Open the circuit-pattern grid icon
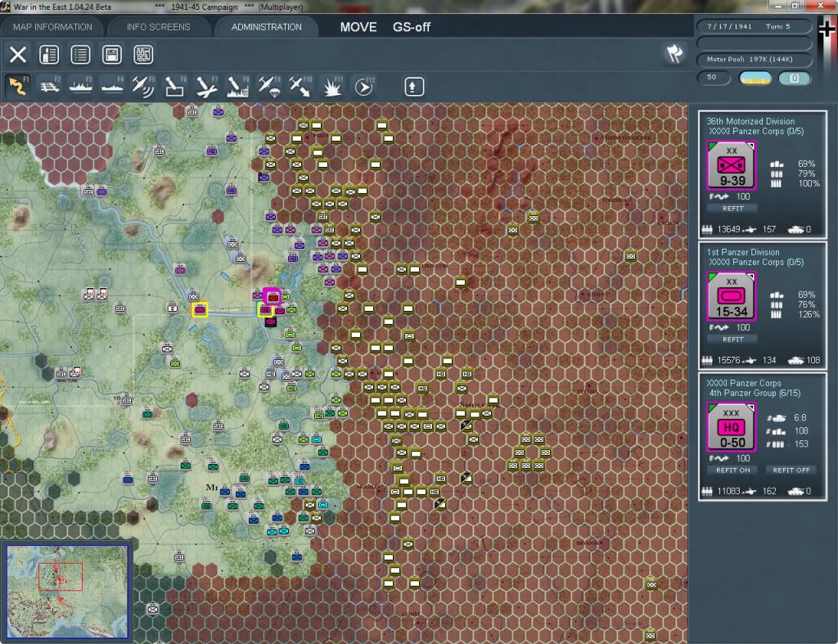 (143, 55)
